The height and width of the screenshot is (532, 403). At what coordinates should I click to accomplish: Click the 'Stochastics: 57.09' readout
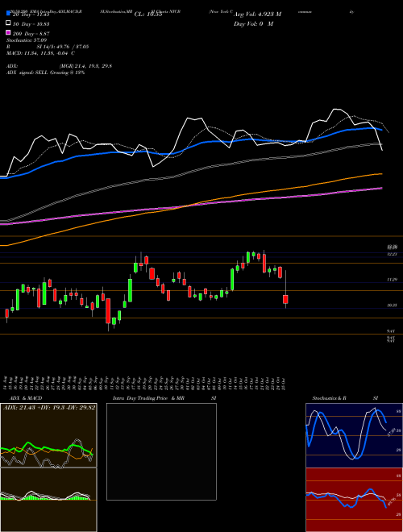pos(27,40)
